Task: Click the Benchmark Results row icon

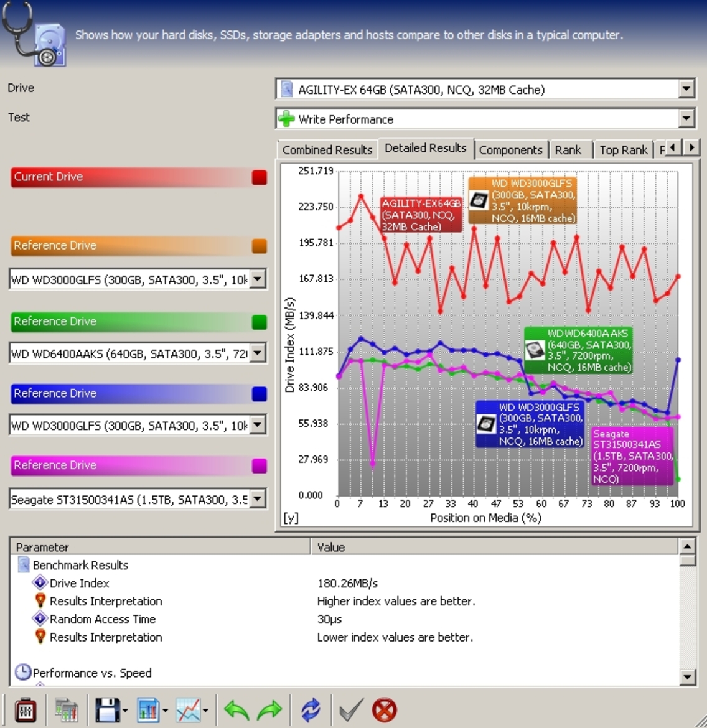Action: tap(24, 564)
